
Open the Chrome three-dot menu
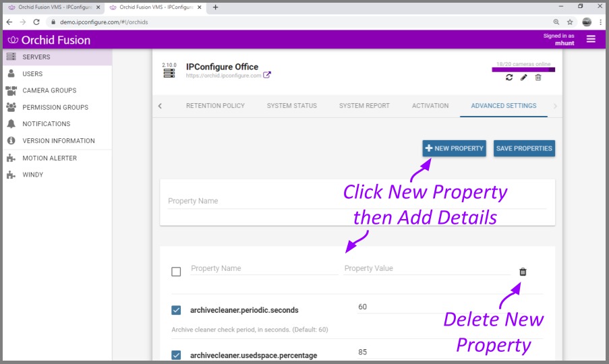pos(600,22)
